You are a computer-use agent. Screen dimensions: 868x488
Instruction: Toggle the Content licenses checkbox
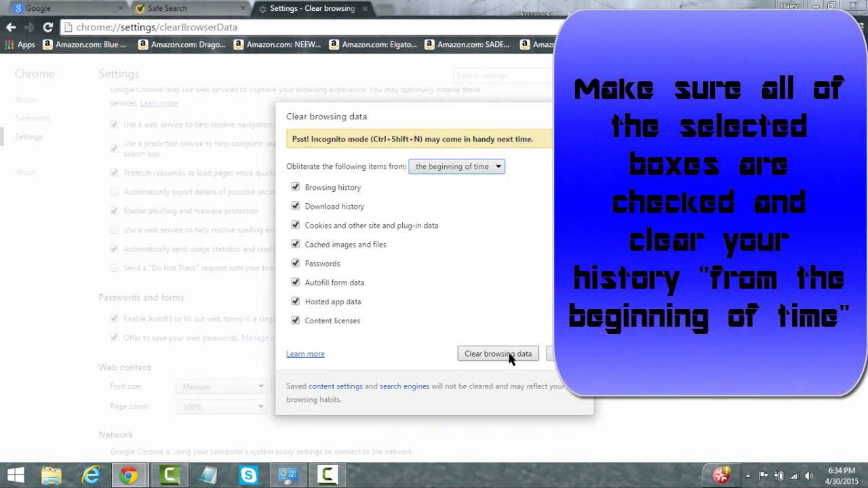[295, 320]
